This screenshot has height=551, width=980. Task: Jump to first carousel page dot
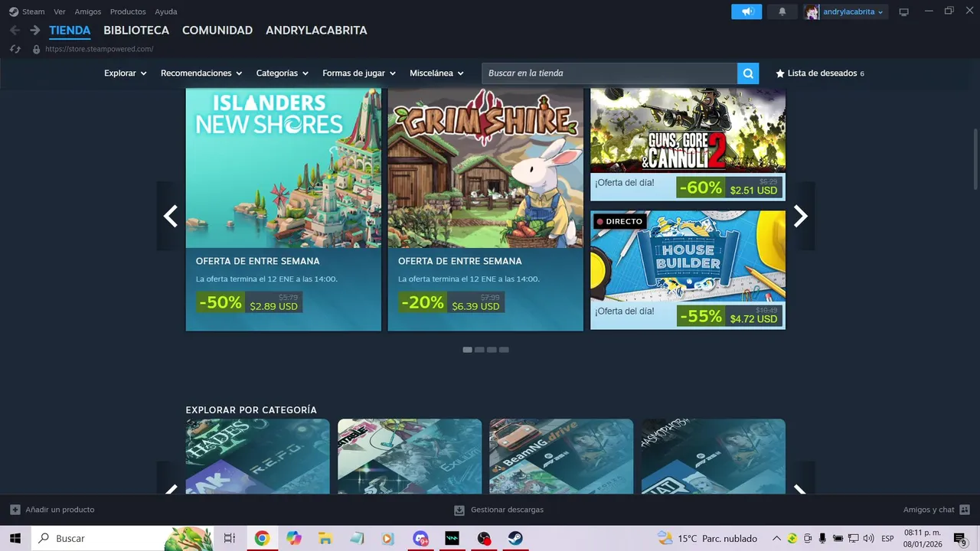click(x=467, y=350)
